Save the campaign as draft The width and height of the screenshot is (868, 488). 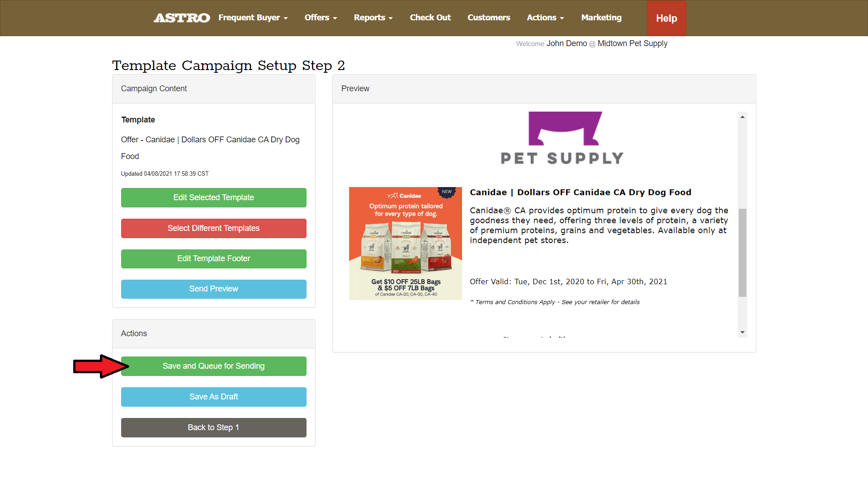click(213, 397)
